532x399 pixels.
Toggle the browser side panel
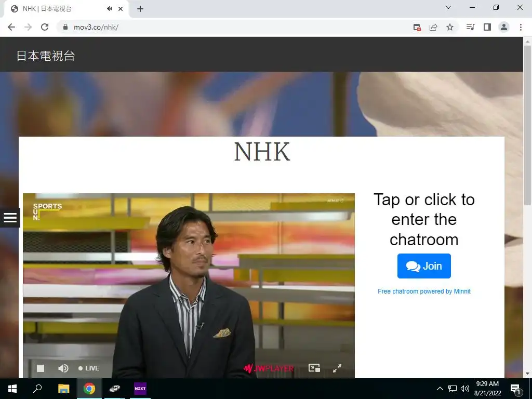click(487, 27)
